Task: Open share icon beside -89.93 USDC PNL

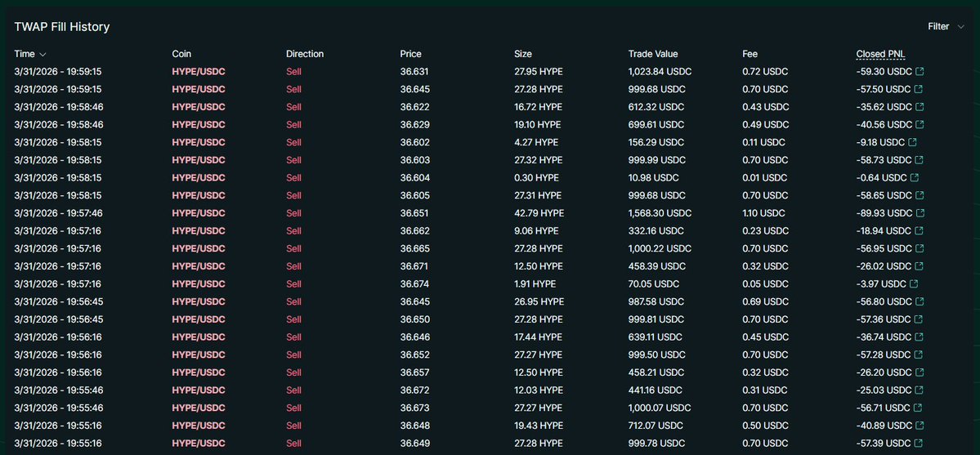Action: pyautogui.click(x=919, y=213)
